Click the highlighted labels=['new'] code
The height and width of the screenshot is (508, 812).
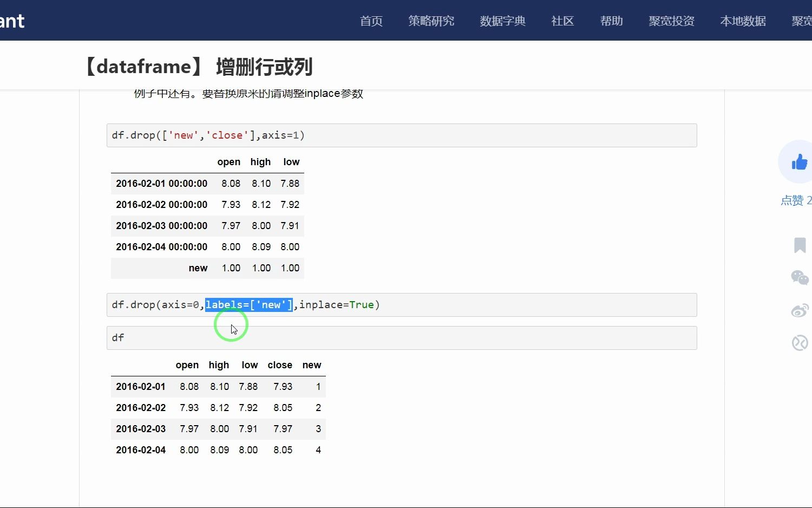pyautogui.click(x=248, y=305)
